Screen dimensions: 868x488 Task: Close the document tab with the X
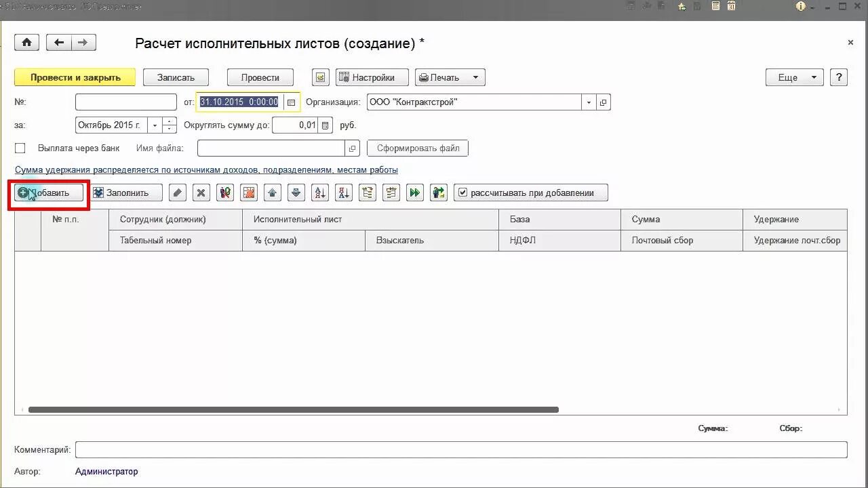pyautogui.click(x=850, y=43)
